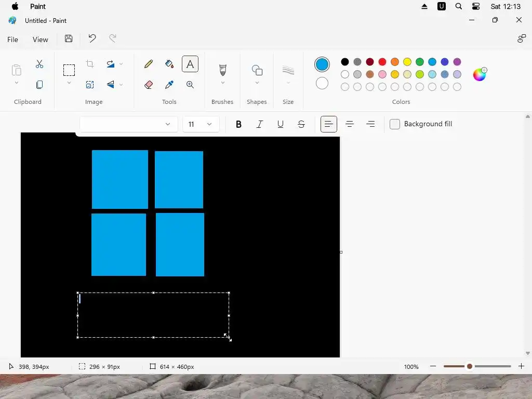Pick the green color swatch

point(420,62)
